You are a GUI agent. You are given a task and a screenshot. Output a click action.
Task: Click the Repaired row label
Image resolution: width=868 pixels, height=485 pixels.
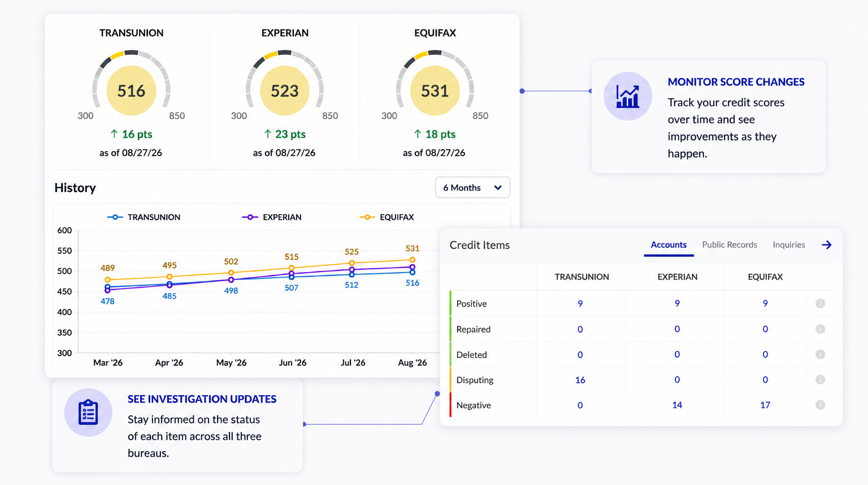[x=473, y=329]
